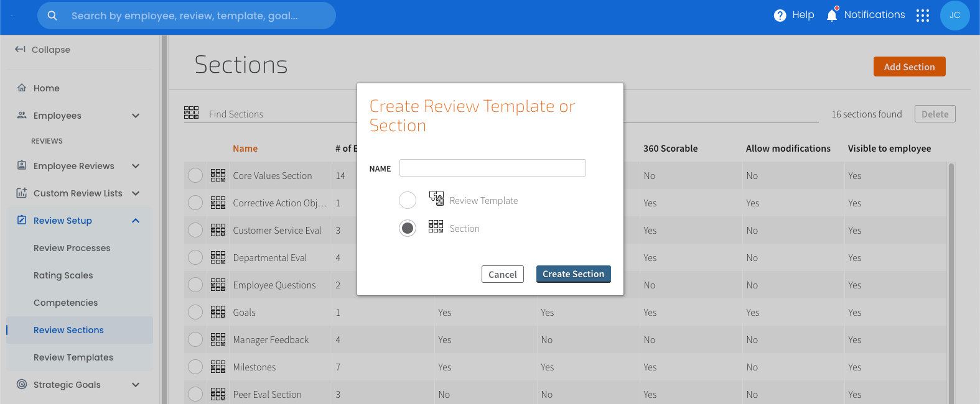Select the Customer Service Eval row circle
The width and height of the screenshot is (980, 404).
click(x=195, y=230)
